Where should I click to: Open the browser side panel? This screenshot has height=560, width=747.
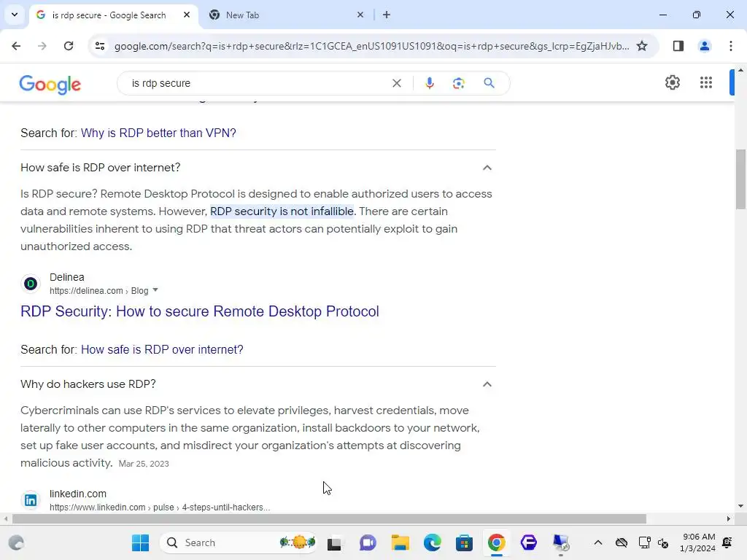(678, 46)
